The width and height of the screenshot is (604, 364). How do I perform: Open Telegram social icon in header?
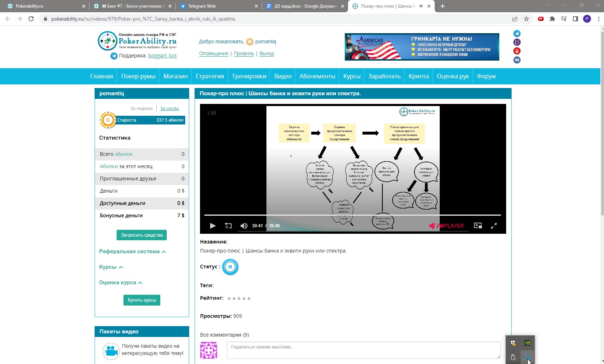[517, 34]
